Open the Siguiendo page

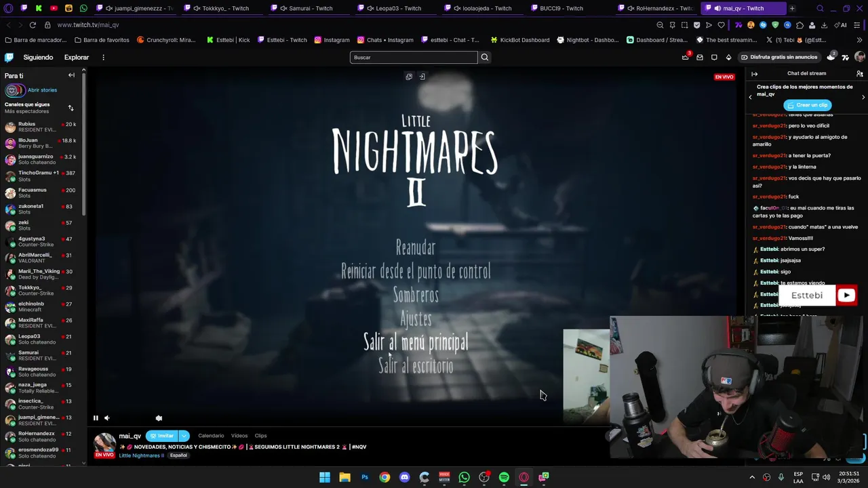(x=38, y=58)
